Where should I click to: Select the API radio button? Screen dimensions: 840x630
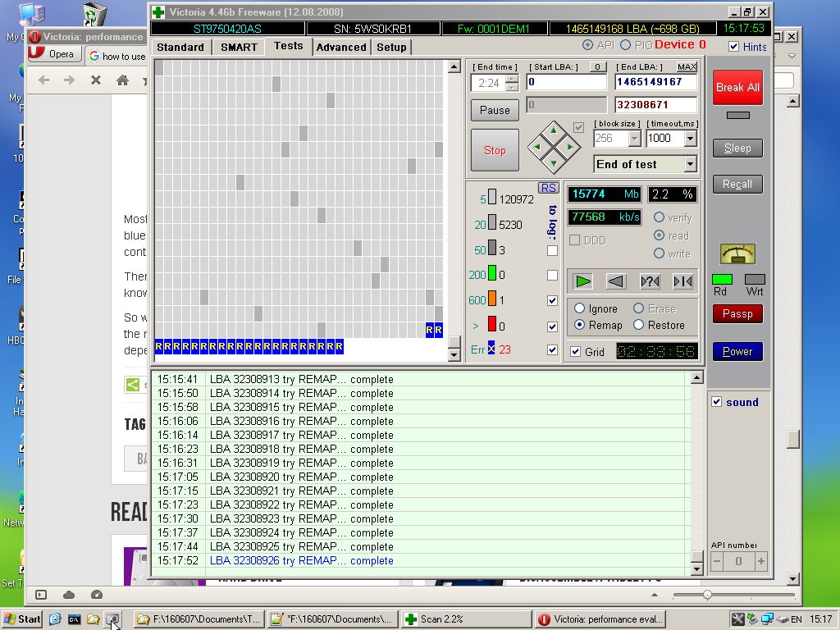[587, 46]
